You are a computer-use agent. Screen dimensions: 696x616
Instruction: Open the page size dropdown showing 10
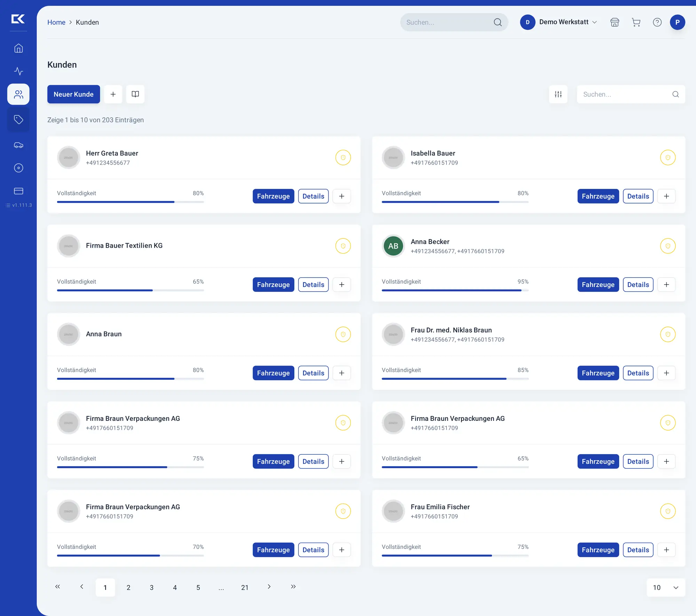666,587
